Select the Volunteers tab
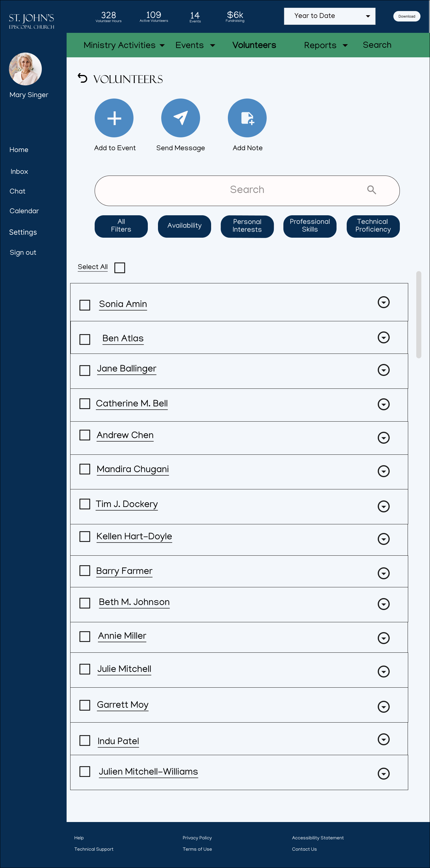The width and height of the screenshot is (430, 868). click(254, 45)
